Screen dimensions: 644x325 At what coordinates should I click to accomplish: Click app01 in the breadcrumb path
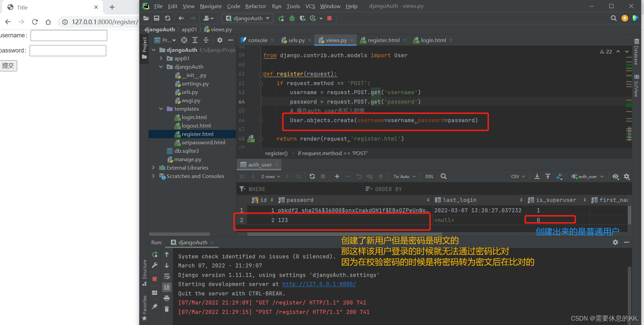(189, 29)
